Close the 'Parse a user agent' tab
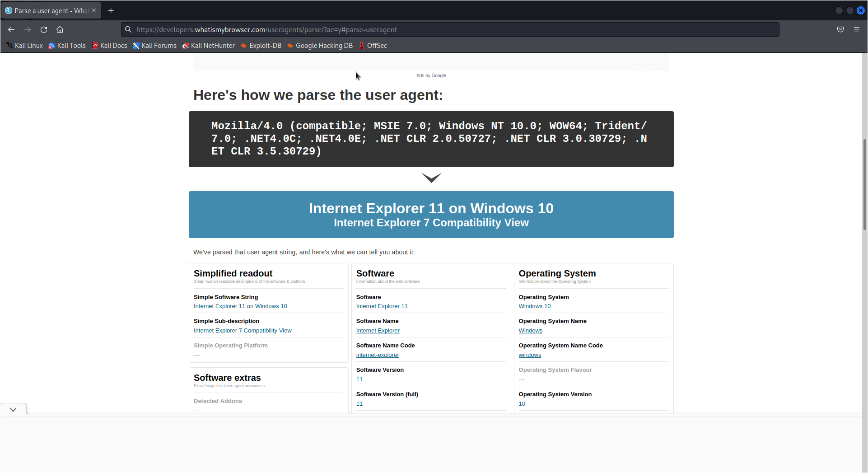This screenshot has height=473, width=868. (x=94, y=10)
